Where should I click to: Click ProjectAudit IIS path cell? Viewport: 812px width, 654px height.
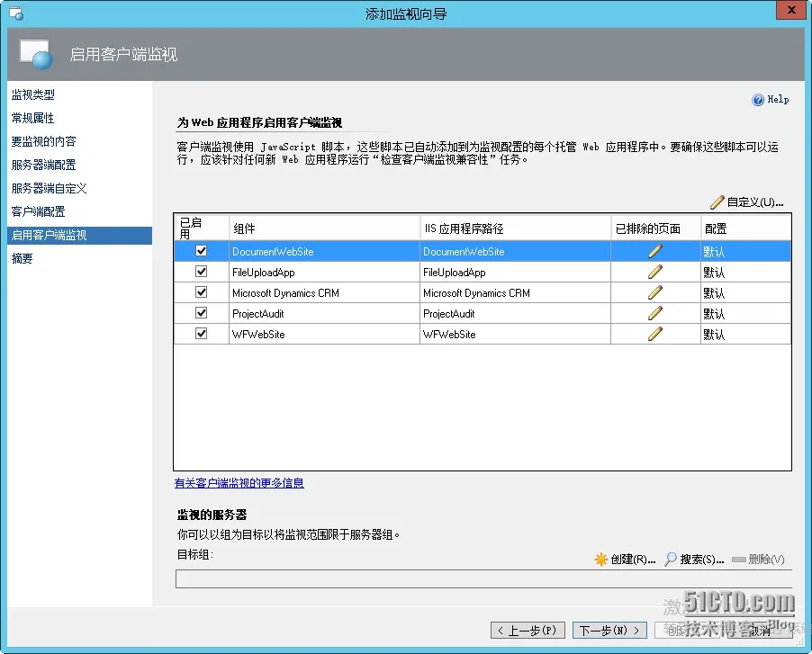[515, 314]
